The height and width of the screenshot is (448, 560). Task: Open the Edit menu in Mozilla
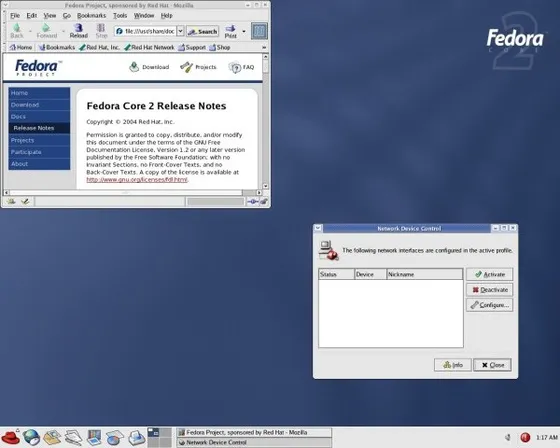point(32,15)
